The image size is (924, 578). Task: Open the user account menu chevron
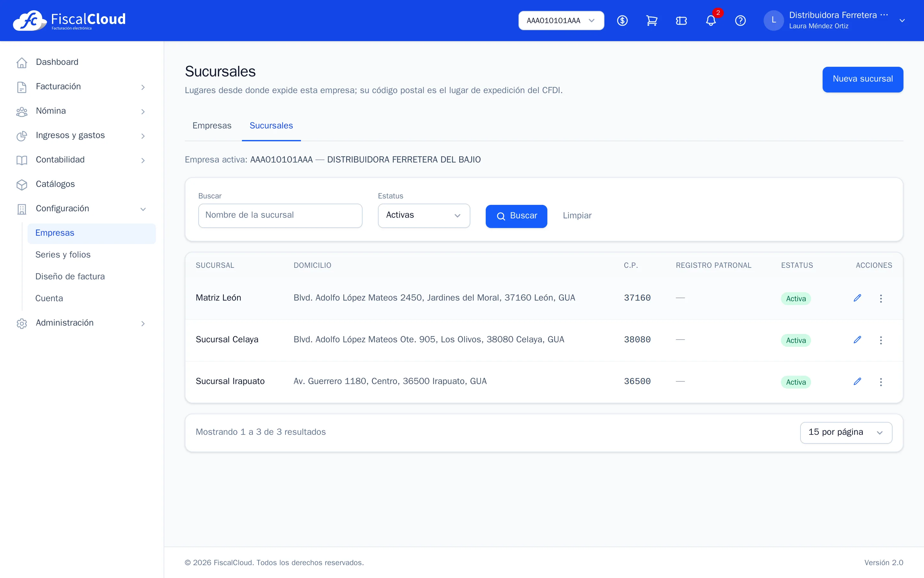pyautogui.click(x=902, y=21)
